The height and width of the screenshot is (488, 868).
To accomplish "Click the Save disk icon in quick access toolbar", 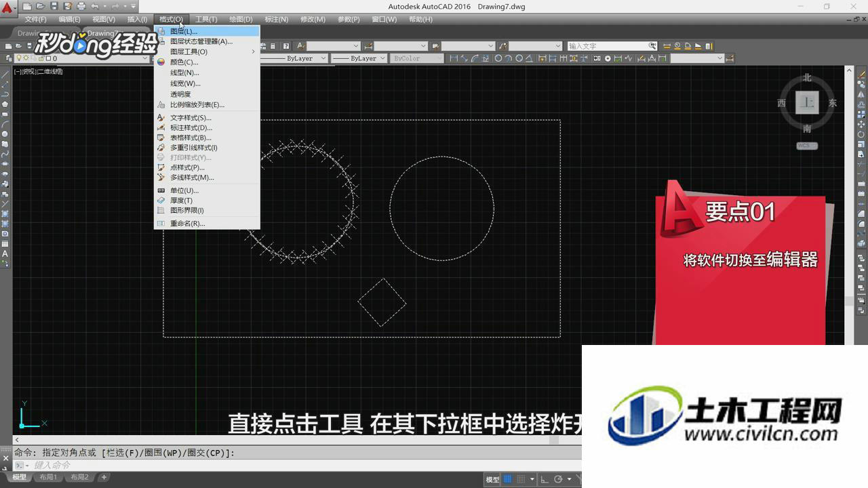I will tap(54, 6).
